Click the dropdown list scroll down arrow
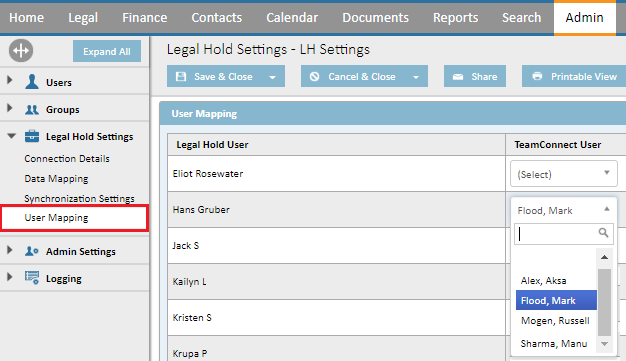626x361 pixels. [x=604, y=344]
